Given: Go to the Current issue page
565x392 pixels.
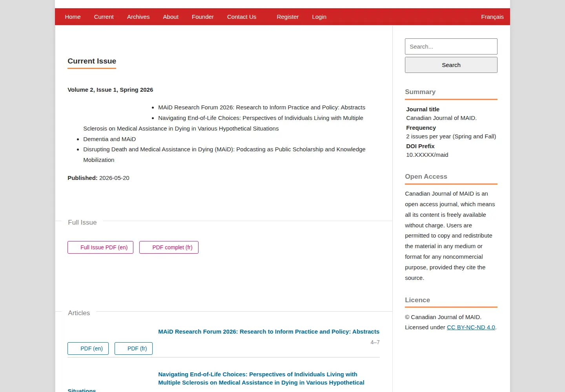Looking at the screenshot, I should point(104,17).
